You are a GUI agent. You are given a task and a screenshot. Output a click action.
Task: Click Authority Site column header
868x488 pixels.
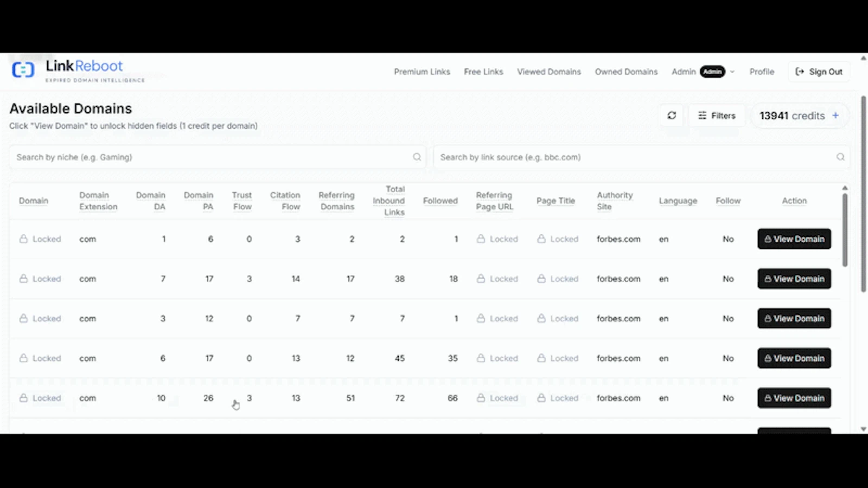click(615, 201)
